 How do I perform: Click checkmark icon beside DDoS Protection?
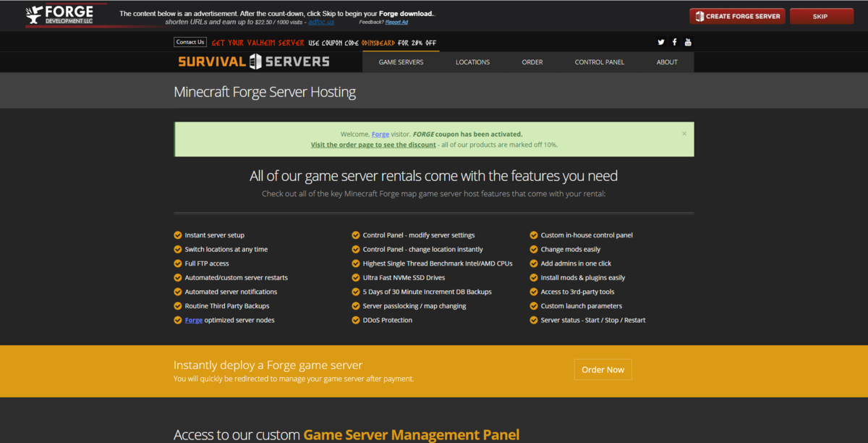click(356, 320)
